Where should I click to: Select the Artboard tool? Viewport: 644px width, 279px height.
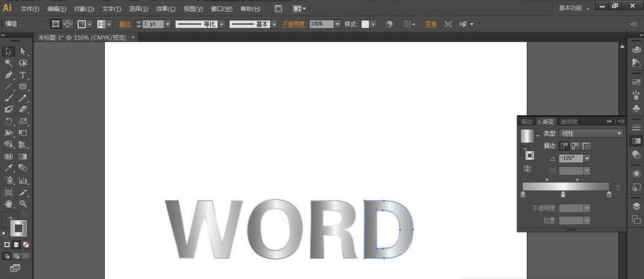tap(9, 192)
